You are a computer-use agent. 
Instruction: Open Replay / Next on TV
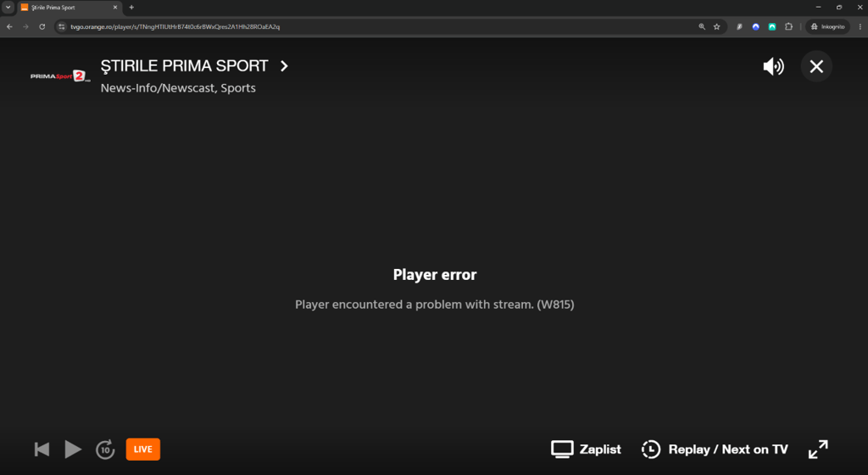tap(715, 449)
